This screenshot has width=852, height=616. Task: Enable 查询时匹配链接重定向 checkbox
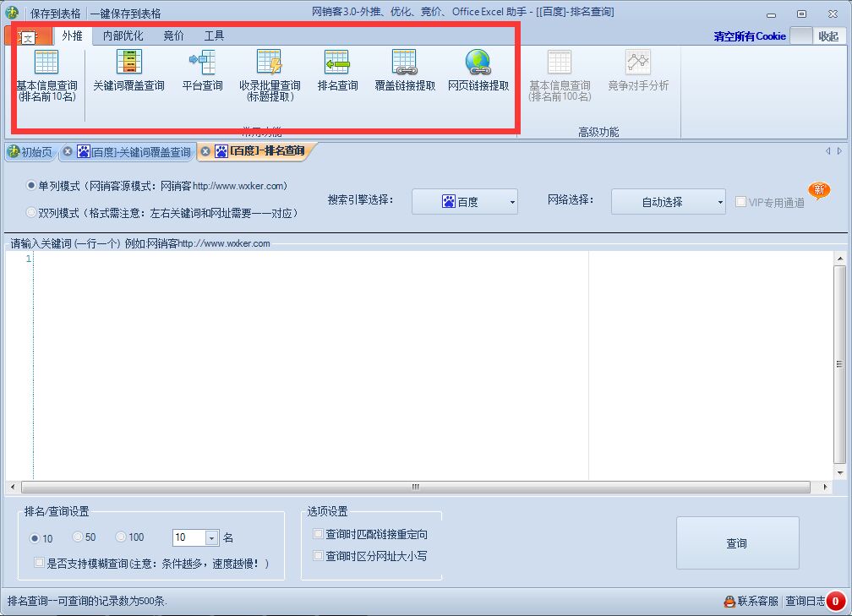tap(319, 534)
